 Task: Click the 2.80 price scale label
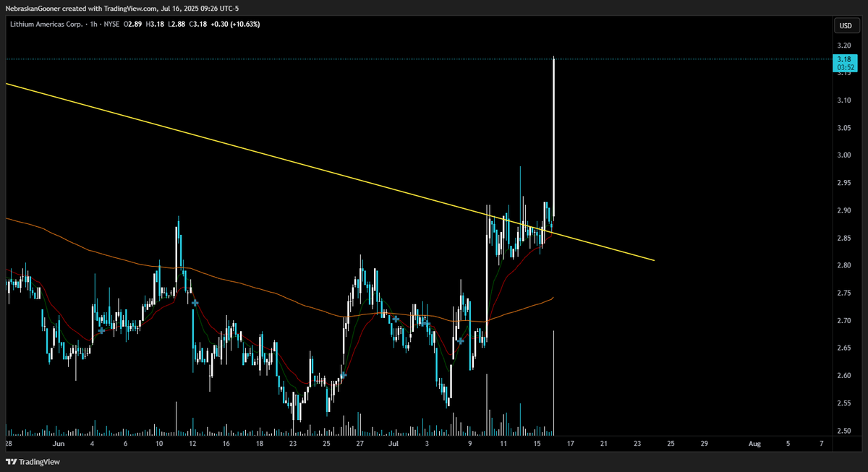843,265
